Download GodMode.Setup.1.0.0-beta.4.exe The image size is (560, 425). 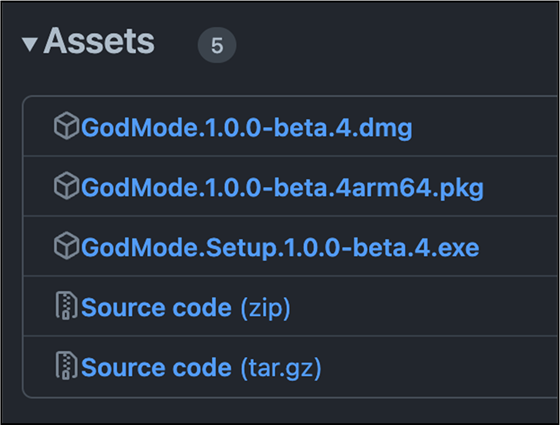point(280,248)
